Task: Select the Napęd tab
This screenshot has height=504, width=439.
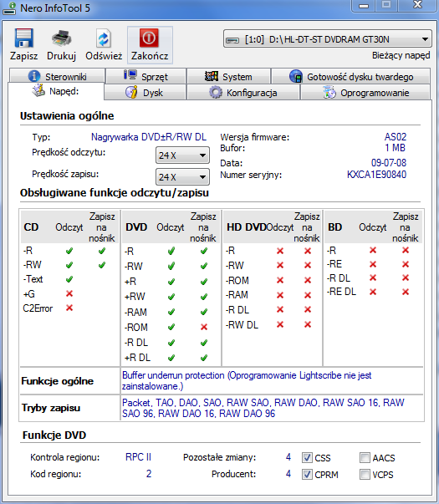Action: (x=56, y=91)
